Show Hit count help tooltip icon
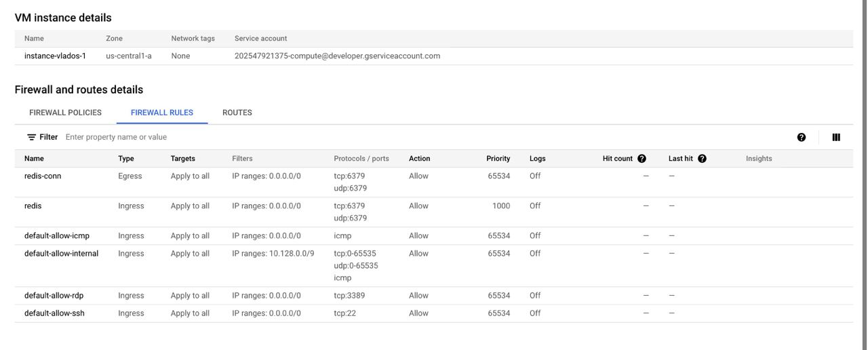This screenshot has width=868, height=350. pyautogui.click(x=642, y=159)
